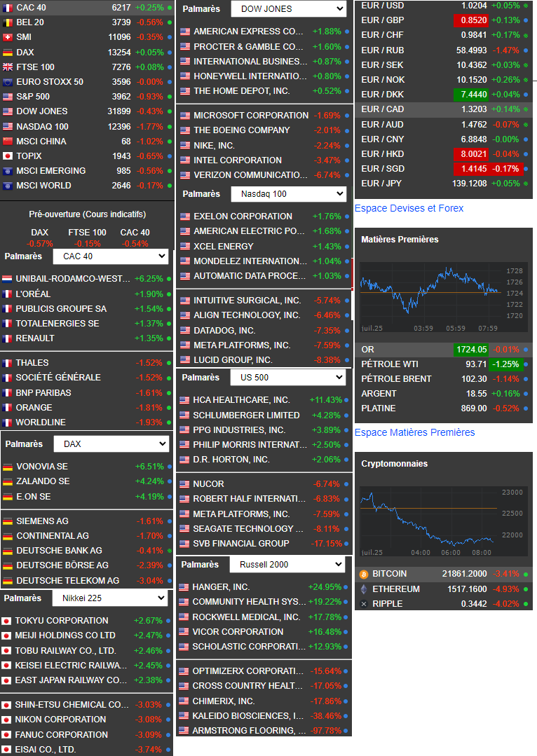Click the OR price 1724.05
Image resolution: width=537 pixels, height=756 pixels.
[471, 350]
